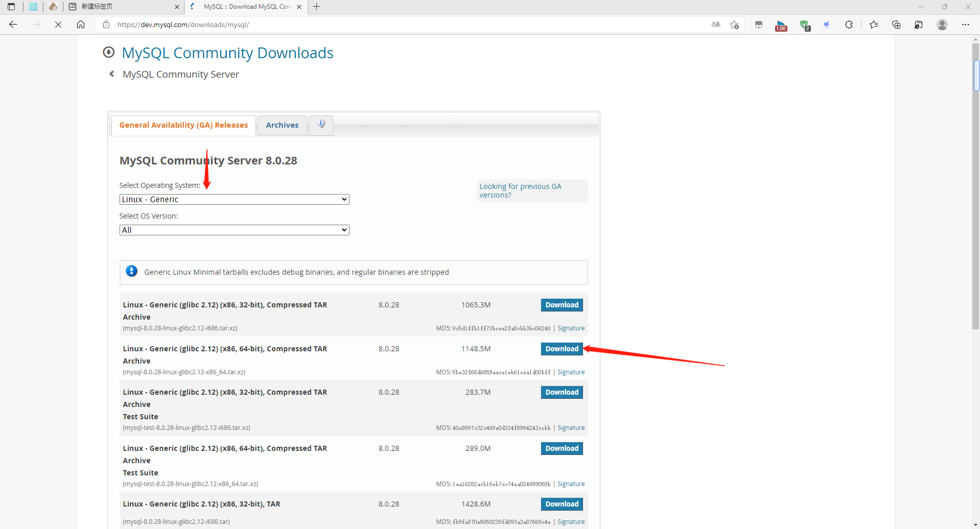Open the user profile avatar

coord(942,25)
